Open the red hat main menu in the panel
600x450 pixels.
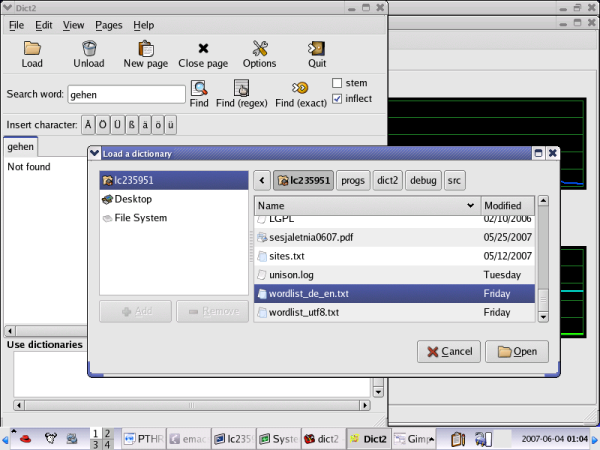click(x=26, y=439)
